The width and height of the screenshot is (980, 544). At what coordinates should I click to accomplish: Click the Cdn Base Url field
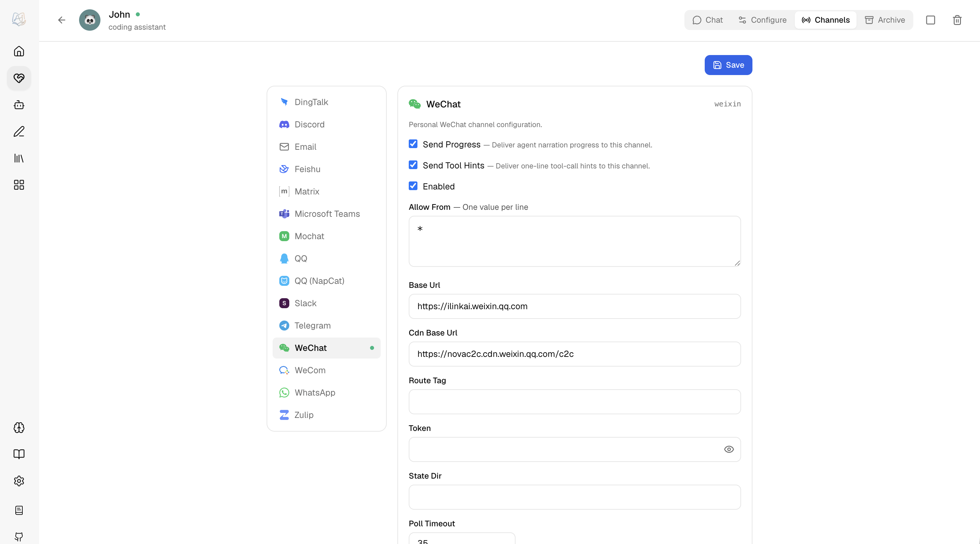coord(575,354)
